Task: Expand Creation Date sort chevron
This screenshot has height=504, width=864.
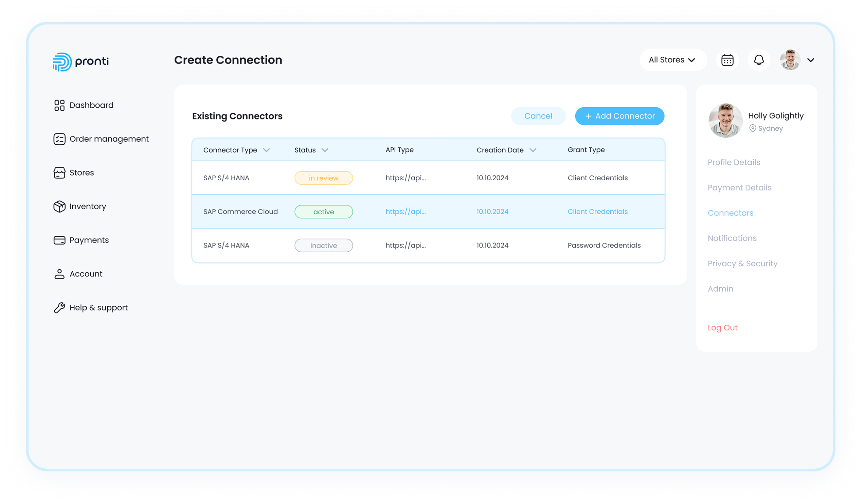Action: coord(533,150)
